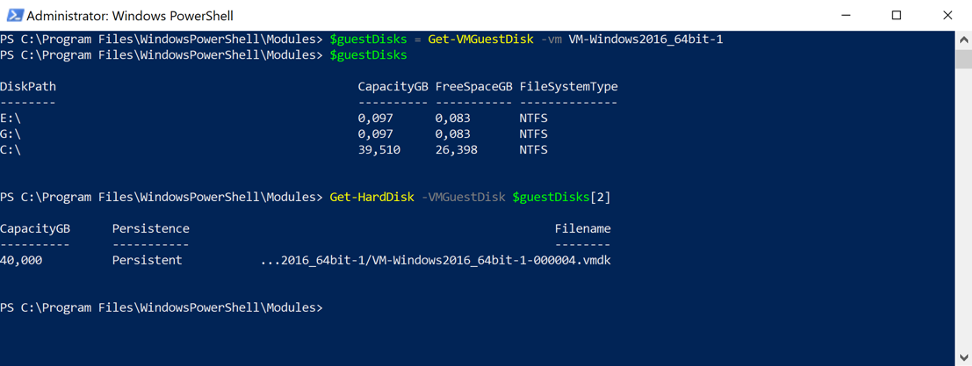Maximize the PowerShell window
The height and width of the screenshot is (366, 972).
[896, 16]
